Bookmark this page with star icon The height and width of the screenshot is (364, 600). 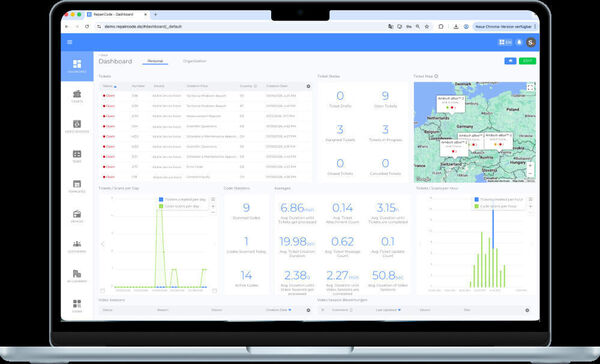pos(427,26)
